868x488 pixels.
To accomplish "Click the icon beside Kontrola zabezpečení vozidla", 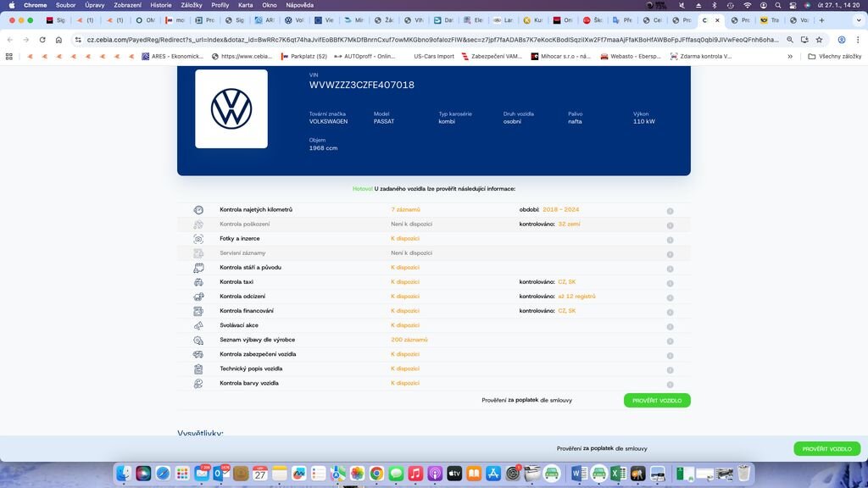I will [198, 353].
